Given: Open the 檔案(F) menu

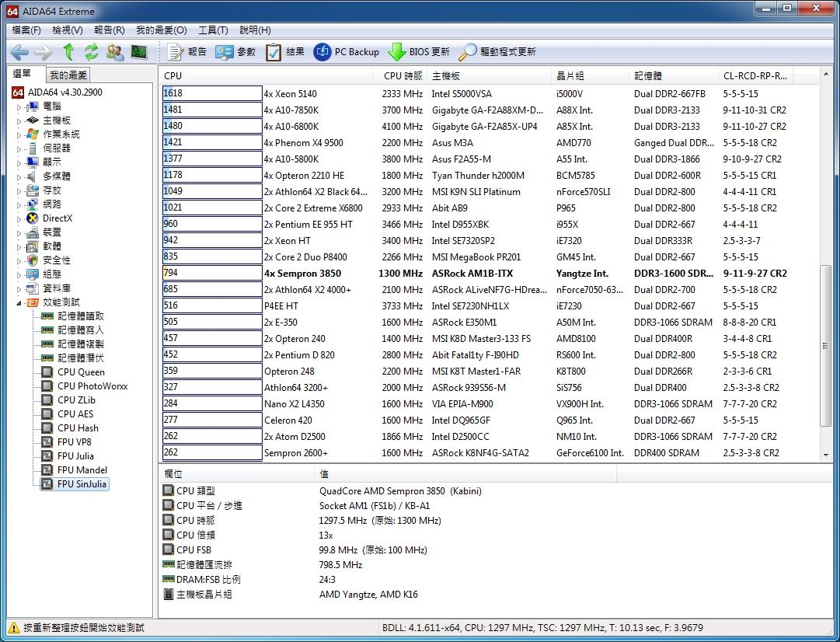Looking at the screenshot, I should point(26,30).
